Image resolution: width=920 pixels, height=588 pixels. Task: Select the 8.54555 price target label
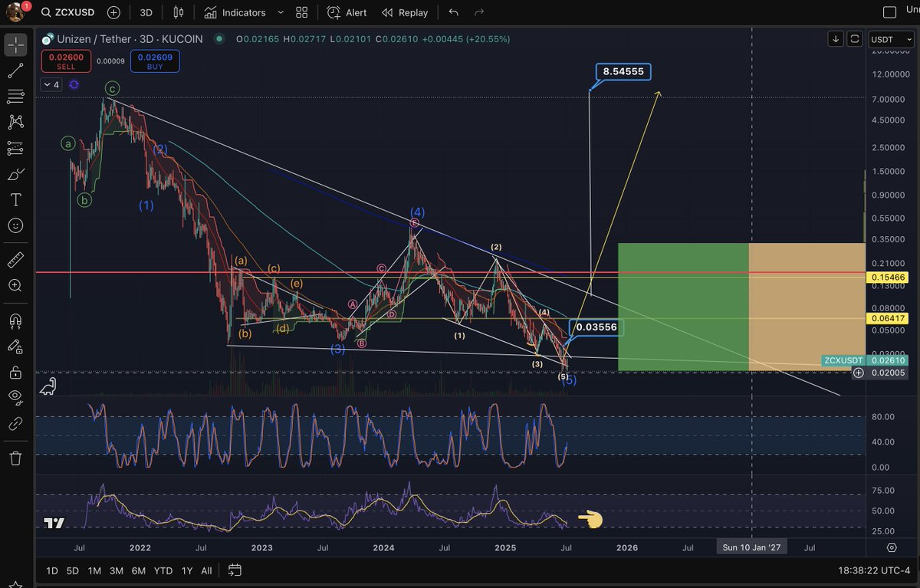coord(623,71)
